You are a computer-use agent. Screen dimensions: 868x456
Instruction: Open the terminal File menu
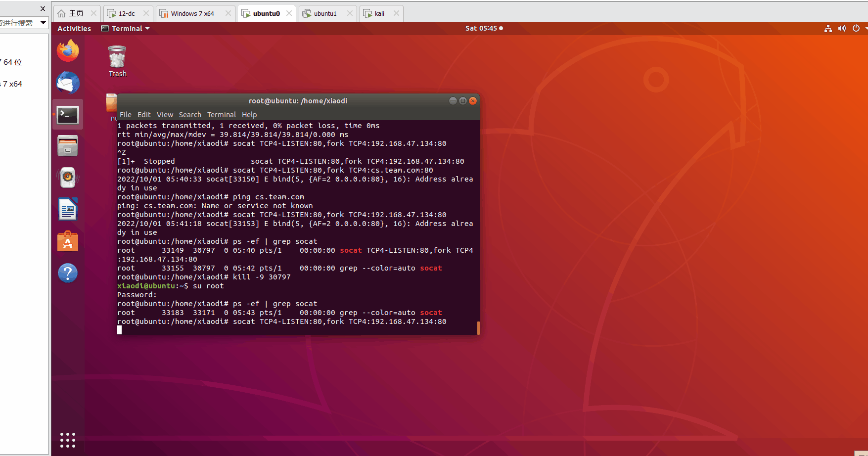(x=126, y=115)
